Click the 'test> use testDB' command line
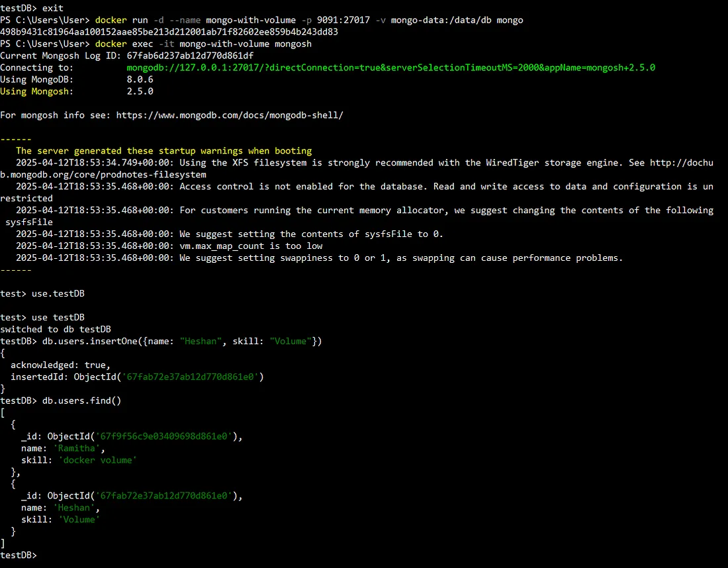The height and width of the screenshot is (568, 728). (42, 317)
